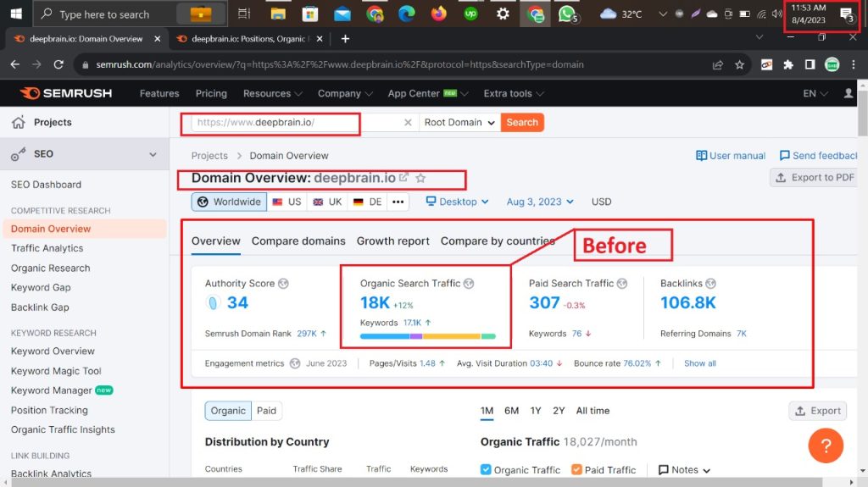Image resolution: width=868 pixels, height=487 pixels.
Task: Expand the Resources menu
Action: coord(272,93)
